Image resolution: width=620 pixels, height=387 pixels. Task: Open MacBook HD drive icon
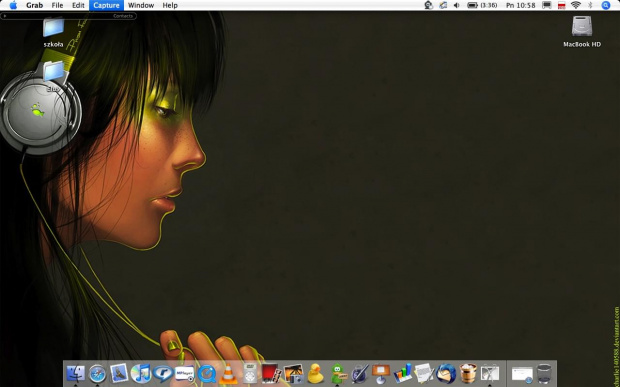click(x=582, y=26)
